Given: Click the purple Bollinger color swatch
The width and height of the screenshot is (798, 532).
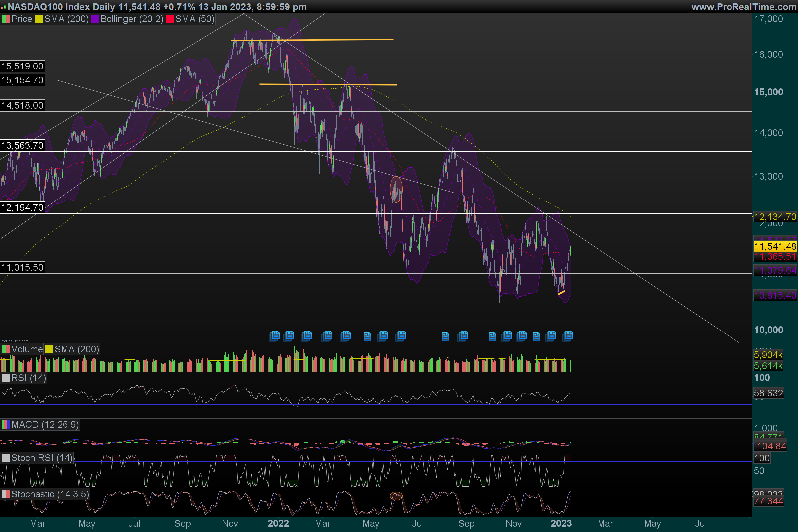Looking at the screenshot, I should [95, 19].
